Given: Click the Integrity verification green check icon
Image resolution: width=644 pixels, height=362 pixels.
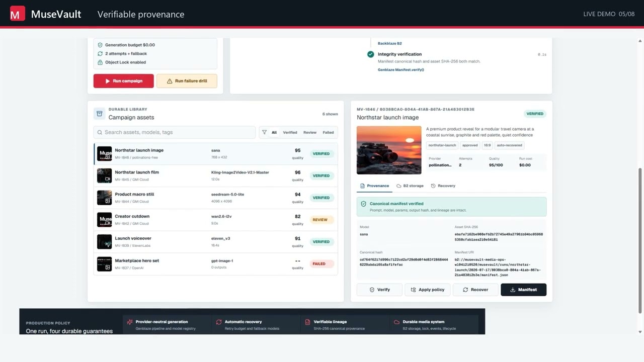Looking at the screenshot, I should [x=371, y=54].
